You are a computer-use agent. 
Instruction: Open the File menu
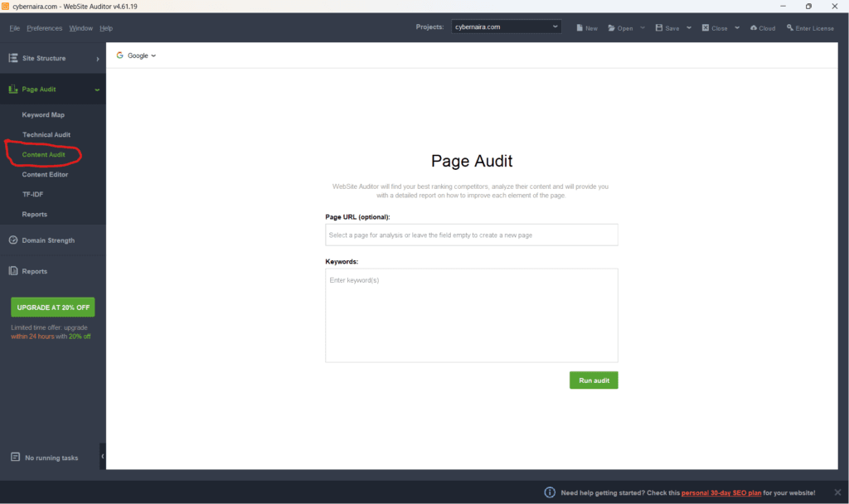pyautogui.click(x=15, y=28)
